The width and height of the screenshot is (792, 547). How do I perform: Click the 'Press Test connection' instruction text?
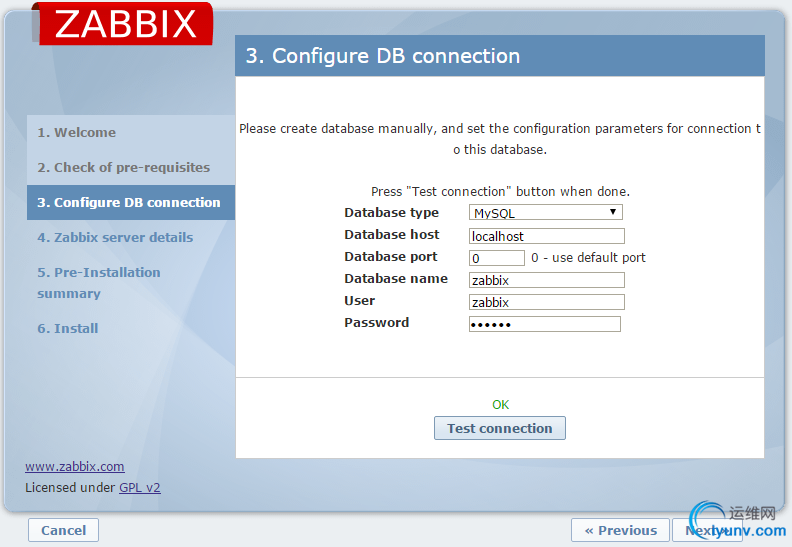pos(501,191)
